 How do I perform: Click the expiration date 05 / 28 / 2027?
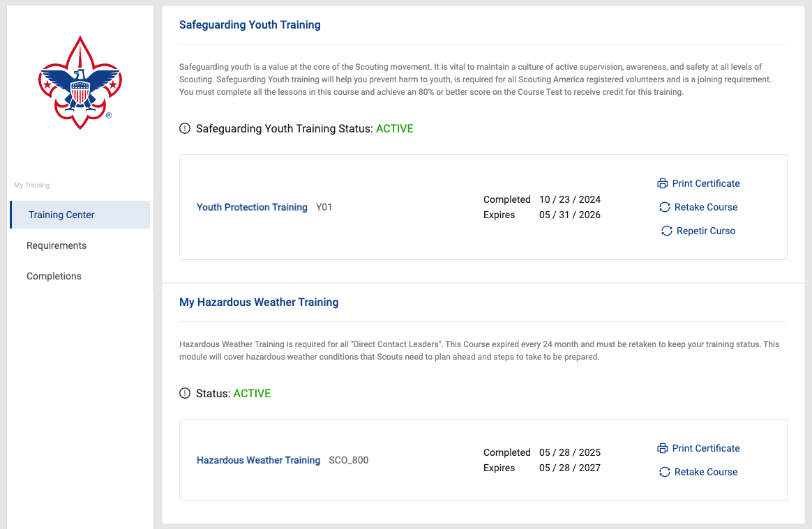pos(570,468)
